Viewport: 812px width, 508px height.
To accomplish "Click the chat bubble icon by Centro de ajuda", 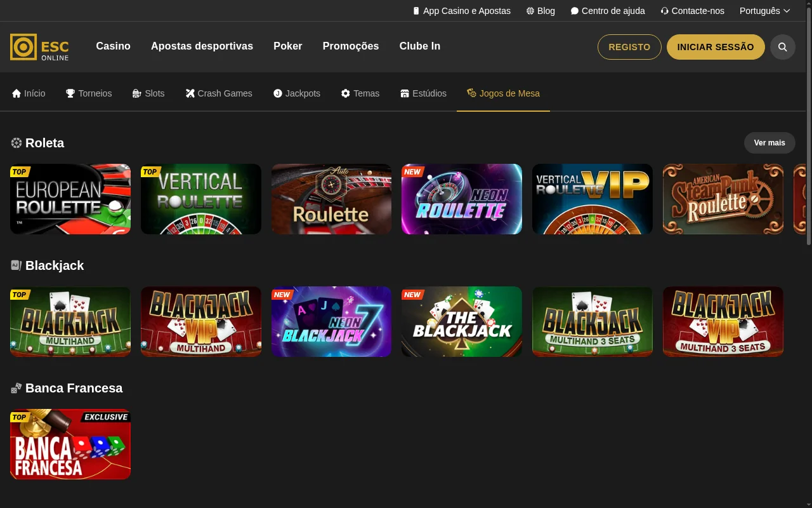I will 575,11.
